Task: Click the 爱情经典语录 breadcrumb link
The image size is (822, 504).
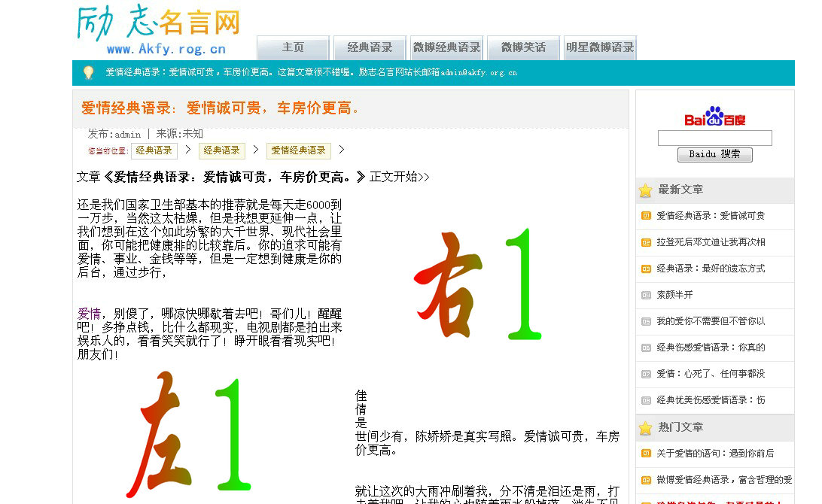Action: click(298, 151)
